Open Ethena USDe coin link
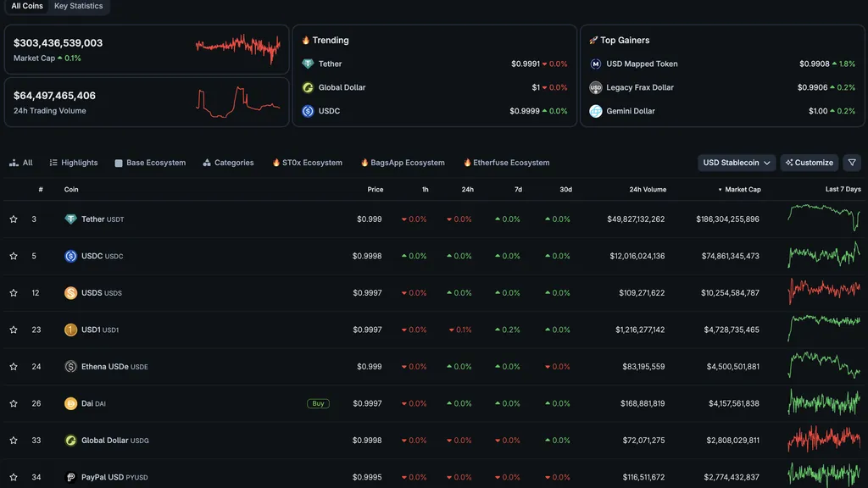This screenshot has width=868, height=488. click(x=114, y=366)
